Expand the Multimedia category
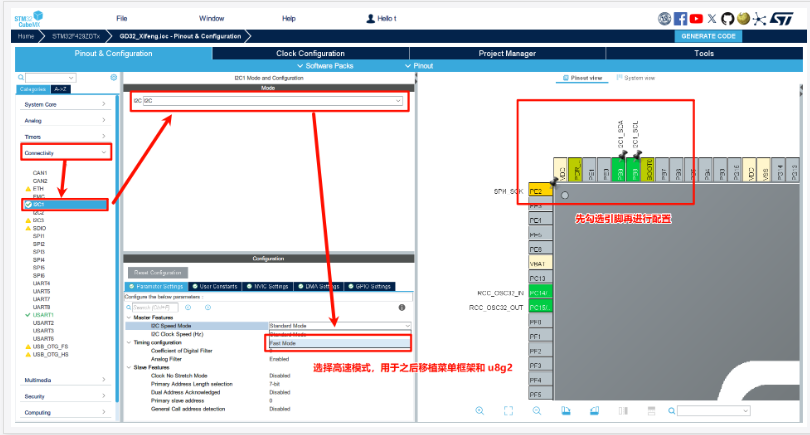The width and height of the screenshot is (810, 435). click(65, 380)
